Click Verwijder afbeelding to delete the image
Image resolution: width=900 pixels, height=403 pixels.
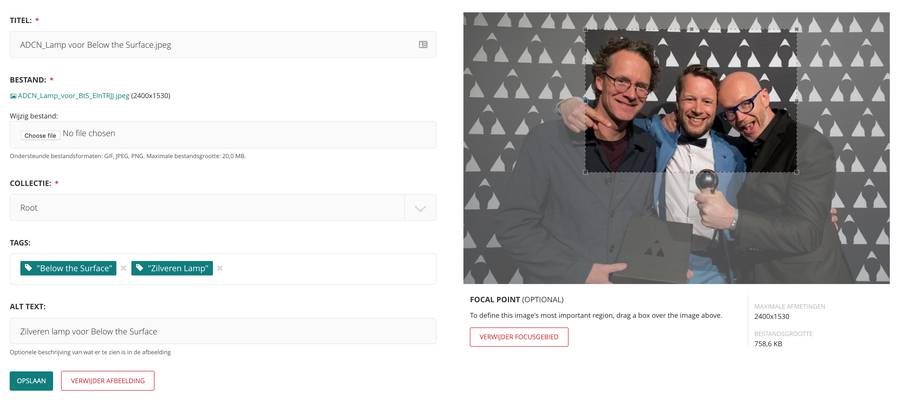[x=108, y=381]
